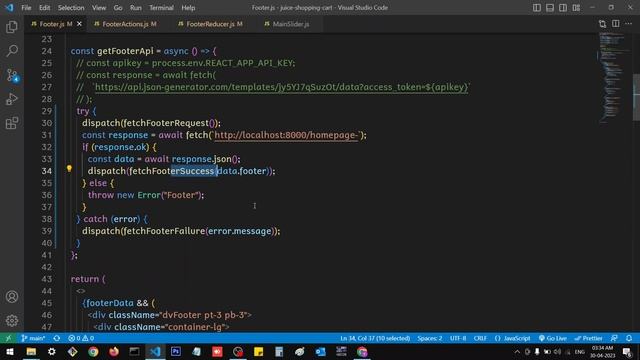
Task: Open Outlook from taskbar
Action: pyautogui.click(x=320, y=352)
